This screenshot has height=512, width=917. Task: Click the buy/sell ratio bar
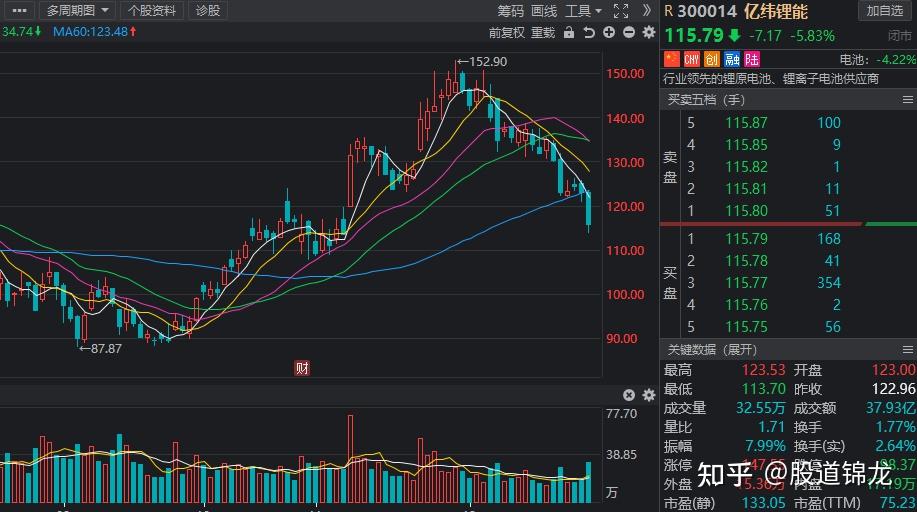click(788, 224)
